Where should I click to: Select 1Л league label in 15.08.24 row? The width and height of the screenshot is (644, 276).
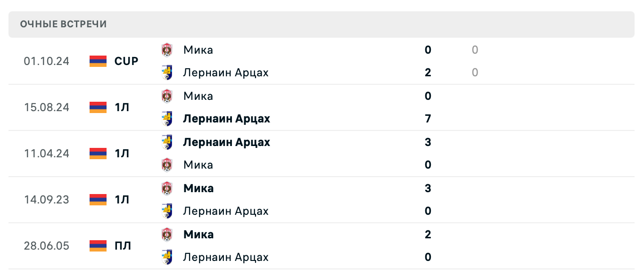click(122, 107)
